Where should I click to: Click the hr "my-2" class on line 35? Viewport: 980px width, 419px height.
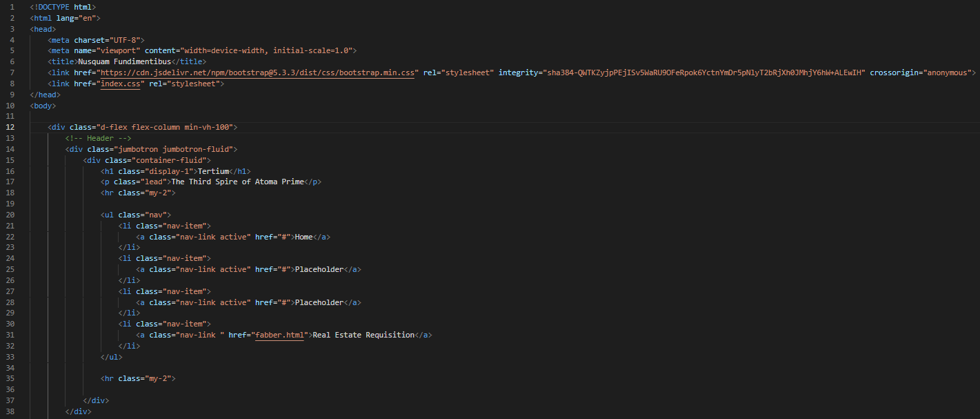coord(157,379)
